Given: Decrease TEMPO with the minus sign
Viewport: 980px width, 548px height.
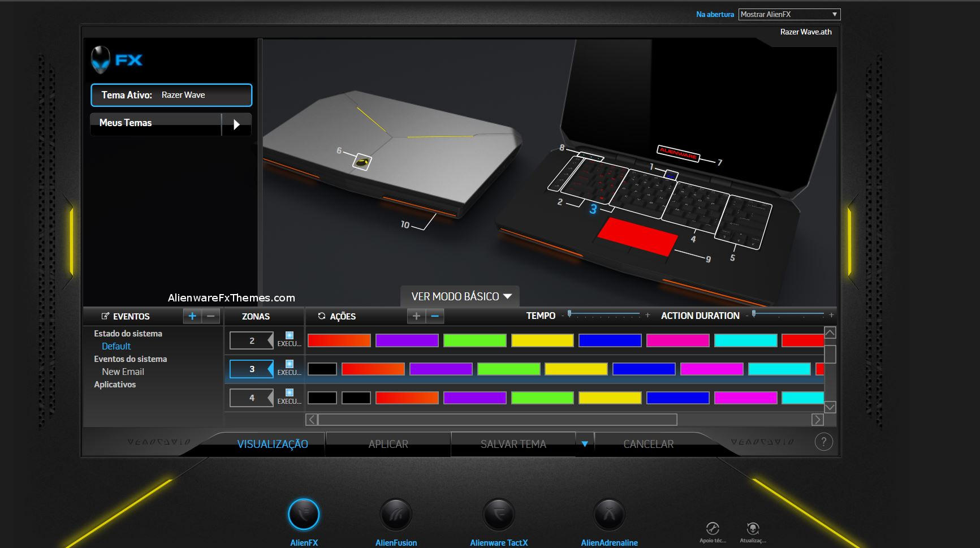Looking at the screenshot, I should (563, 316).
